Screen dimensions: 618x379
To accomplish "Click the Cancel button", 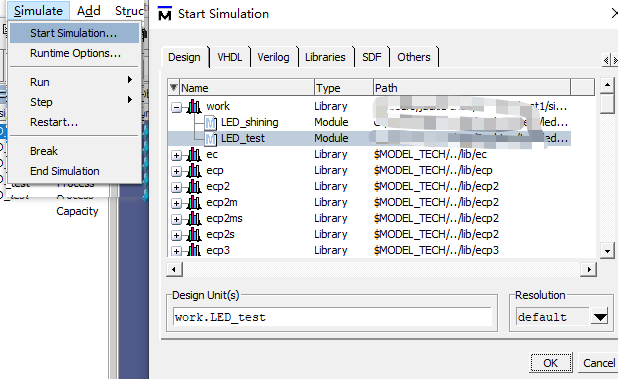I will (599, 363).
